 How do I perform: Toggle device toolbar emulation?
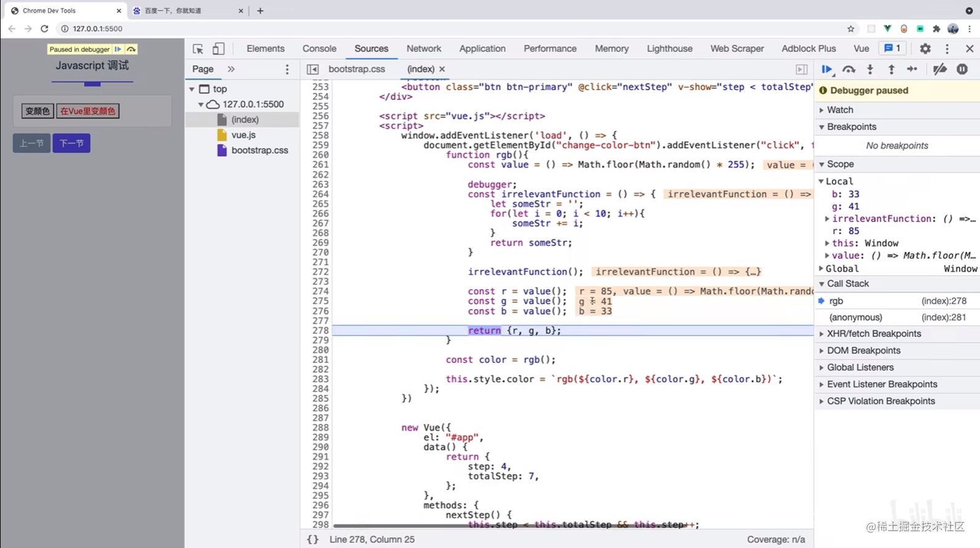coord(218,49)
